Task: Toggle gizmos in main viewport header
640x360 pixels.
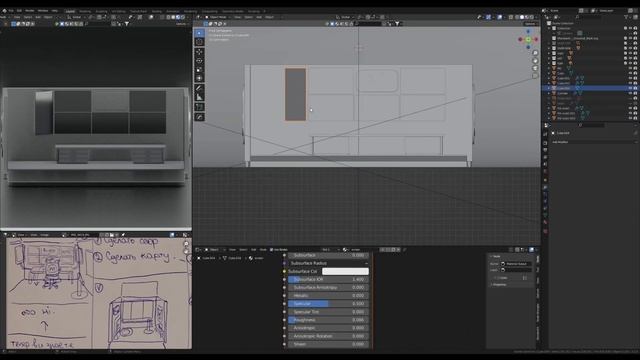Action: tap(489, 17)
